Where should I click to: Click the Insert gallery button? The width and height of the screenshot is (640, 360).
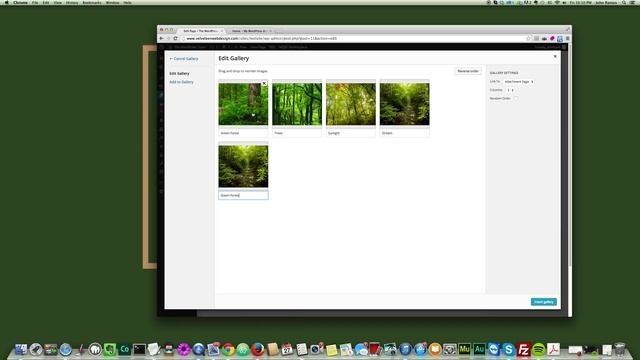click(544, 302)
